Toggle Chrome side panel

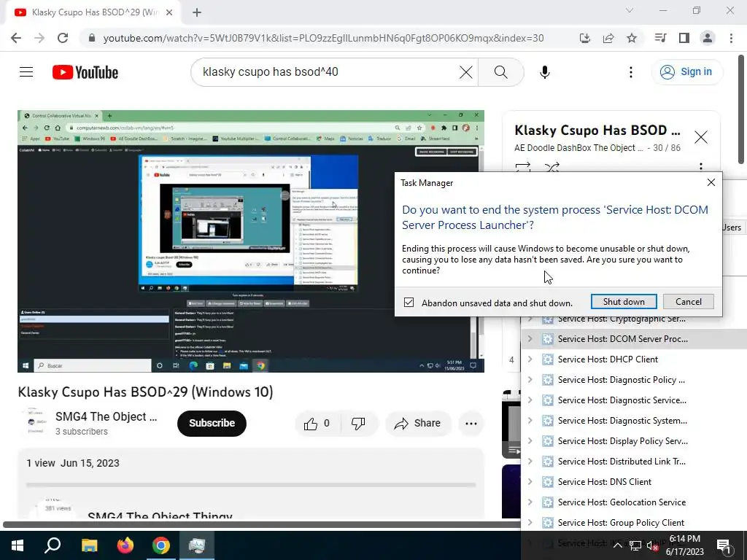point(684,38)
